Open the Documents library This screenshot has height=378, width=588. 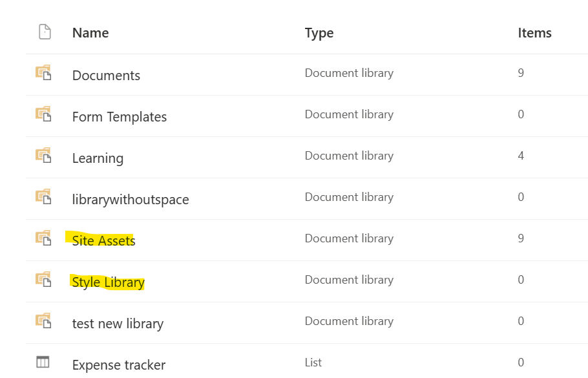click(x=106, y=76)
